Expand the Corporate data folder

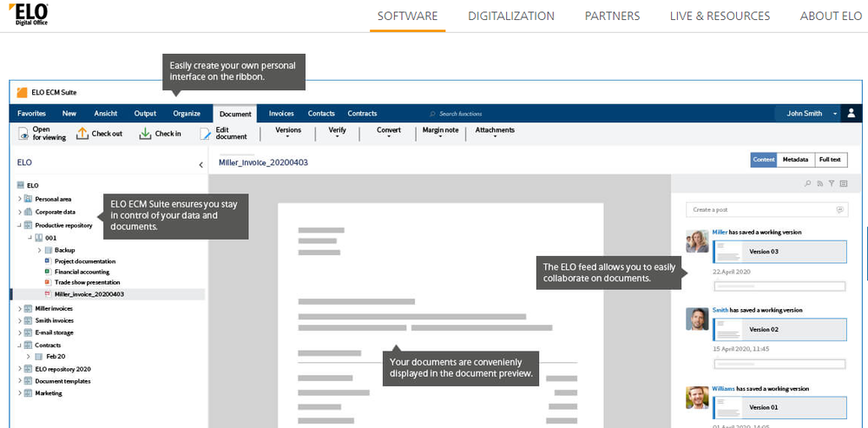[x=19, y=212]
